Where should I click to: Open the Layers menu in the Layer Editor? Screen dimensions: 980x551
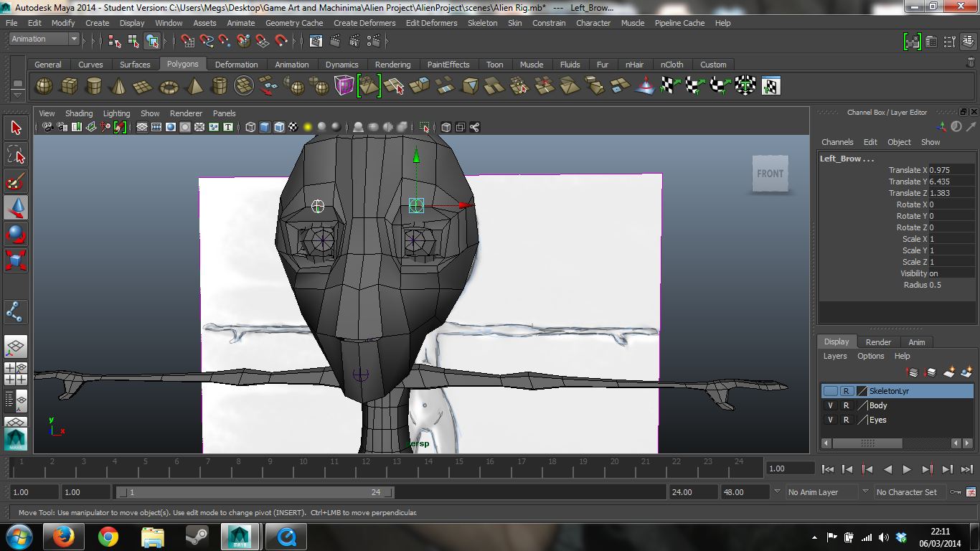(x=834, y=356)
